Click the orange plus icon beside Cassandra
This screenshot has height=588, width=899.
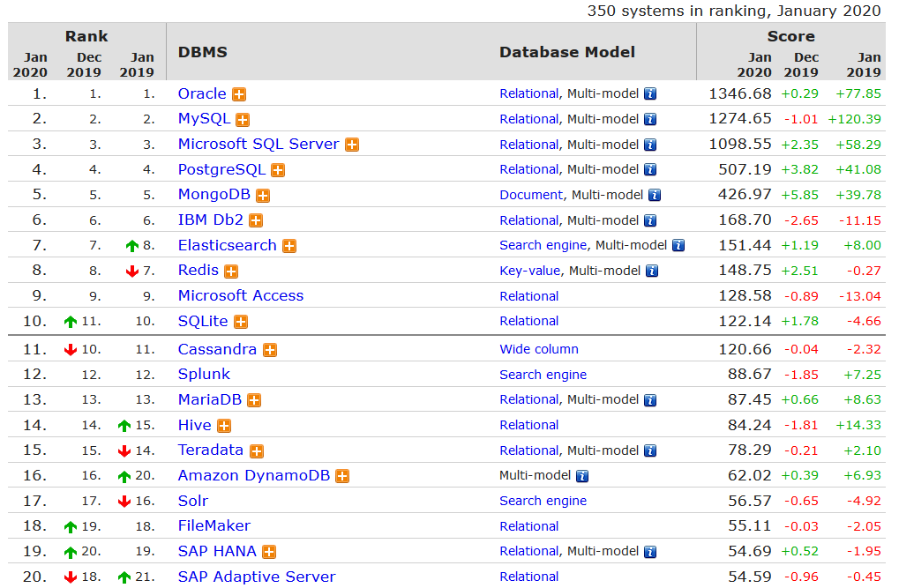point(270,350)
